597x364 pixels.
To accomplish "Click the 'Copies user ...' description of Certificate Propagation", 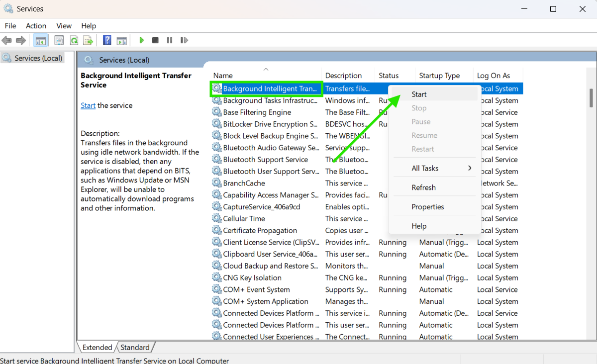I will pyautogui.click(x=347, y=231).
